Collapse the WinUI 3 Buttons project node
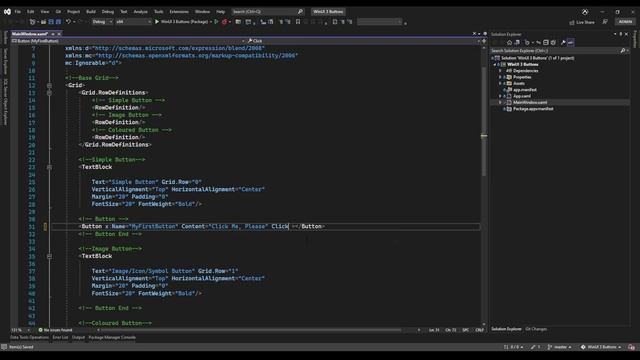The image size is (640, 360). [495, 64]
